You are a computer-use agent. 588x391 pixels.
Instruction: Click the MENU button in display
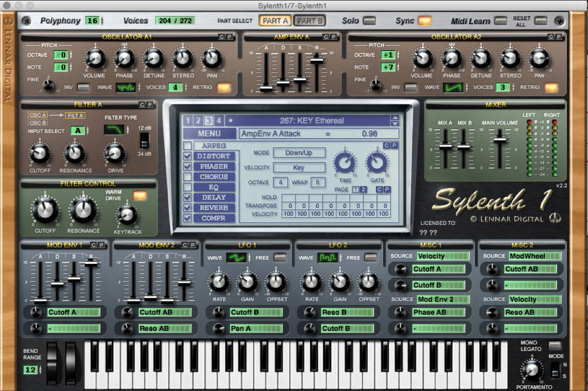pos(210,133)
